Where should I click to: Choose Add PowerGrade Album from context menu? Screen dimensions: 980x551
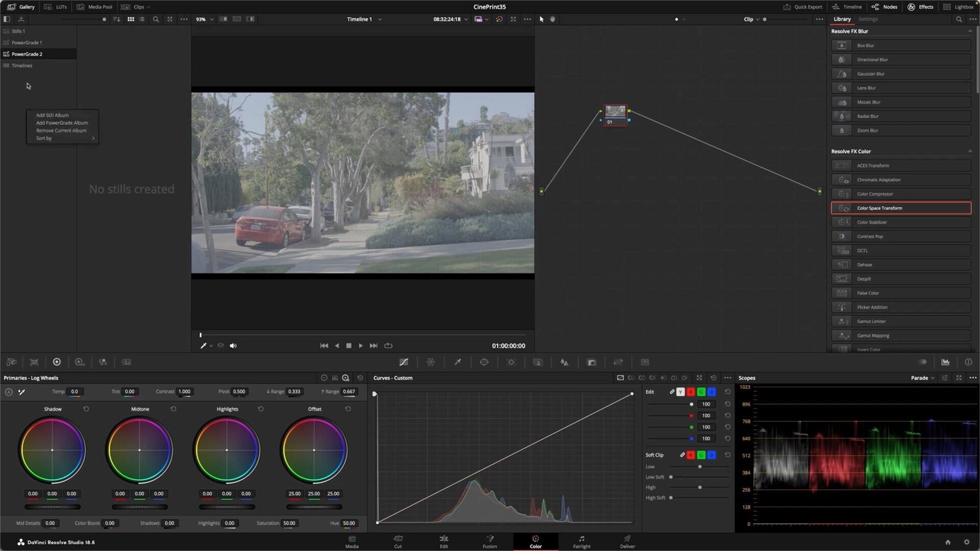coord(62,123)
